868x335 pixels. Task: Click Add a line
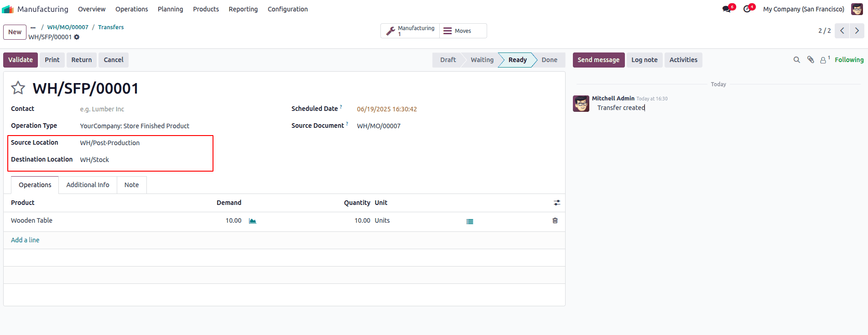tap(25, 240)
